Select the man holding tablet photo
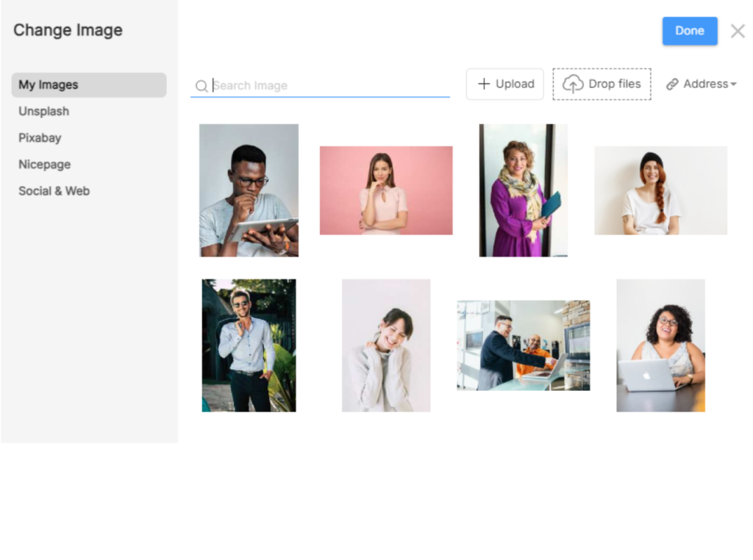753x560 pixels. tap(249, 190)
